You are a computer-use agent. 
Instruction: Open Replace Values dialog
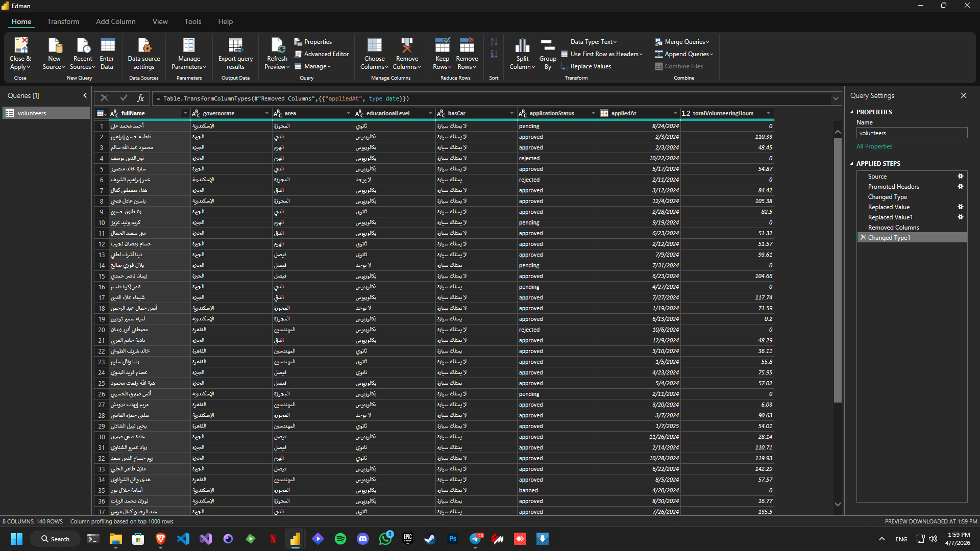pos(591,66)
